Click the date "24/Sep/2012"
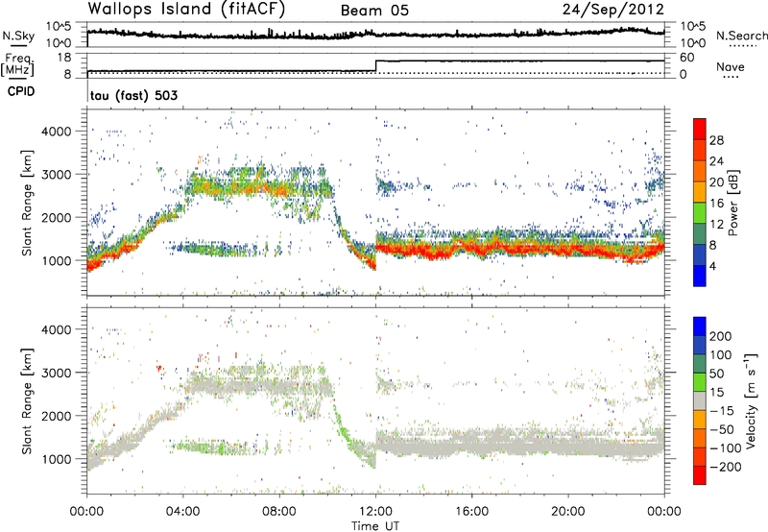 pyautogui.click(x=613, y=10)
